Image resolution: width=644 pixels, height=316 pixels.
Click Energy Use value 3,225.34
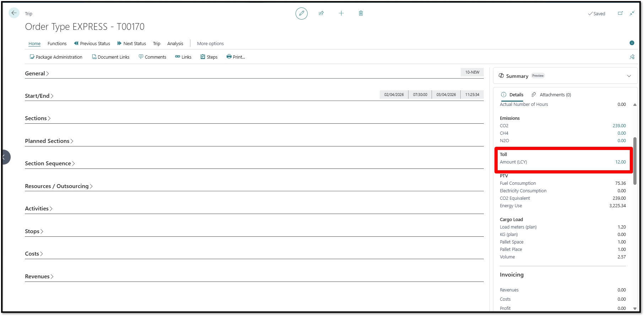(x=618, y=206)
